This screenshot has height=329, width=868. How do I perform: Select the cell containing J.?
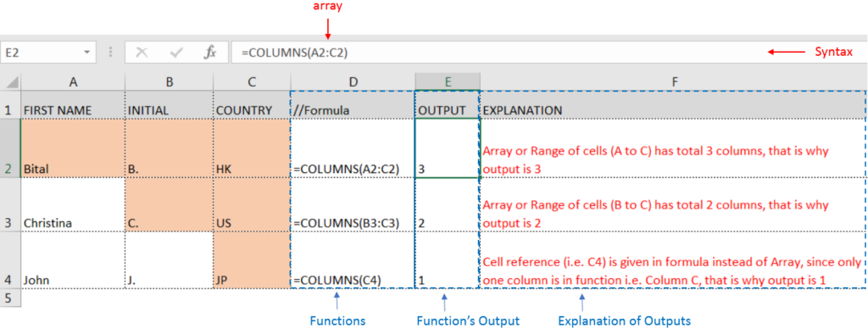170,260
